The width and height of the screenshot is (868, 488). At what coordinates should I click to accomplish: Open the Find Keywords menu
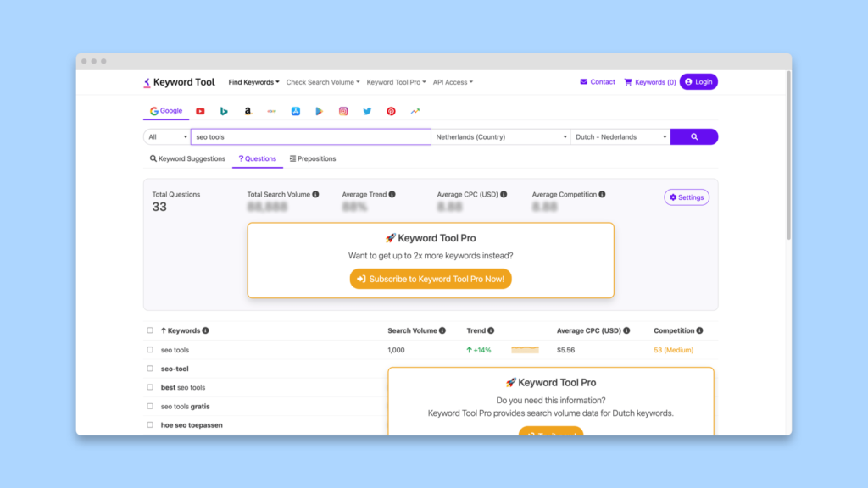253,82
